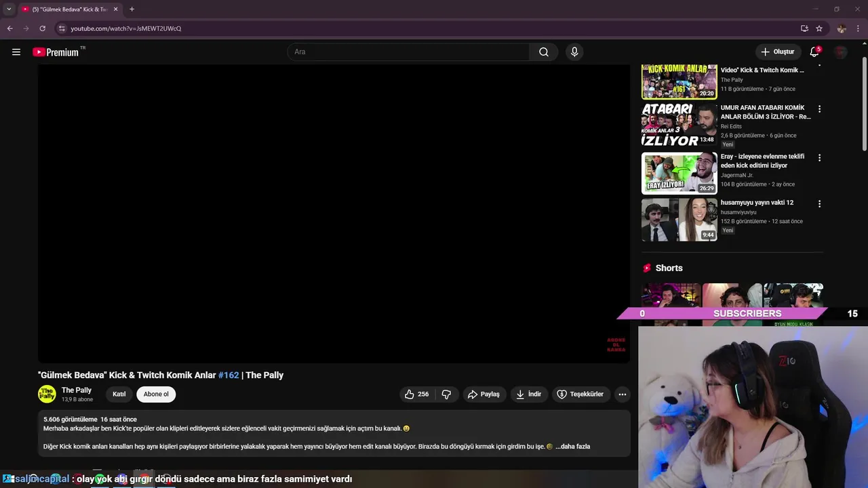
Task: Click the browser address bar URL
Action: (x=126, y=28)
